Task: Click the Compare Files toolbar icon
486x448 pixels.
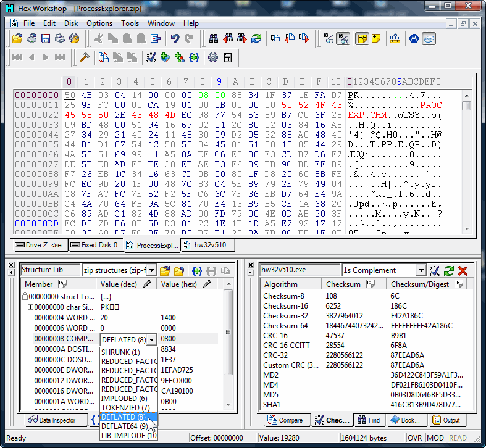Action: click(x=275, y=39)
